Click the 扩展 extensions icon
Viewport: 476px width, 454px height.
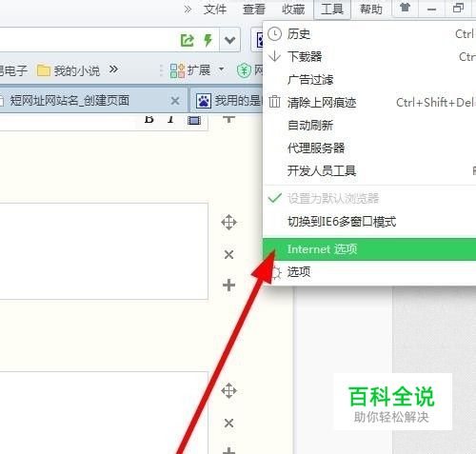point(177,70)
